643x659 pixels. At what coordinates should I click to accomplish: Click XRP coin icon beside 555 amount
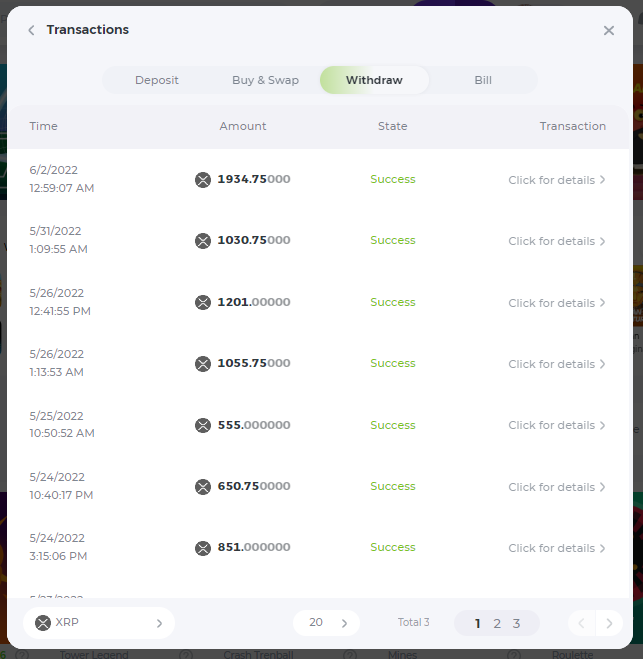coord(203,425)
